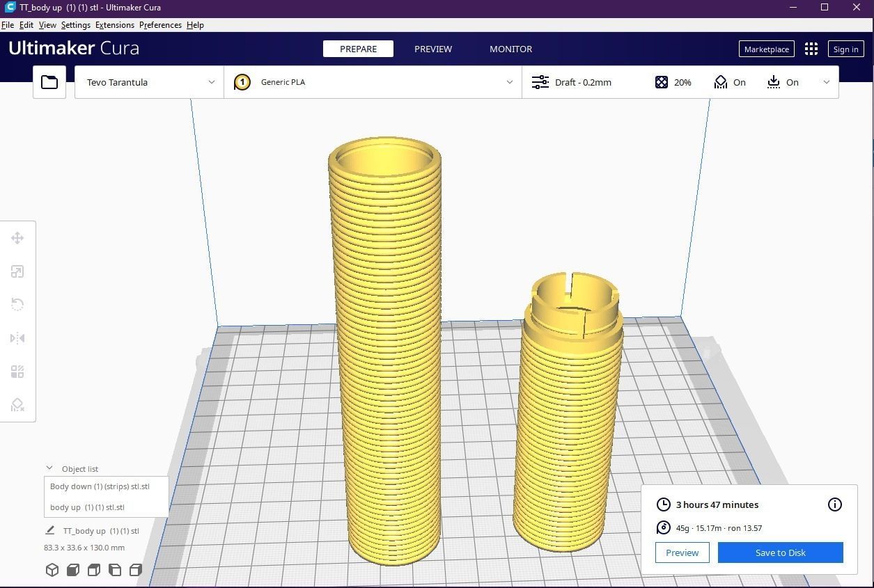Click the support On icon
This screenshot has height=588, width=874.
[x=721, y=82]
